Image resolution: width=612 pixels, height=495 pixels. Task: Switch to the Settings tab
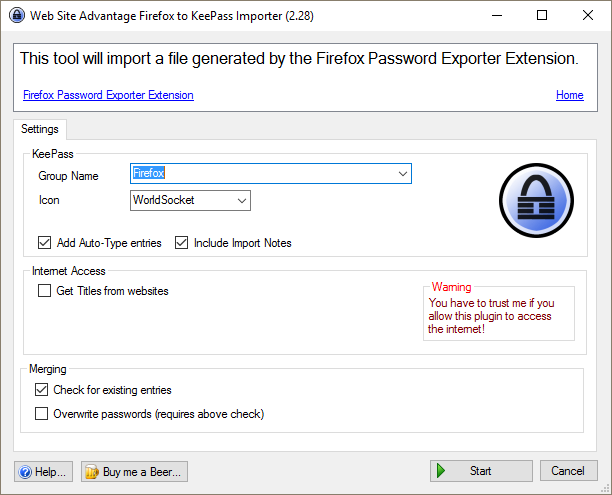(x=40, y=129)
